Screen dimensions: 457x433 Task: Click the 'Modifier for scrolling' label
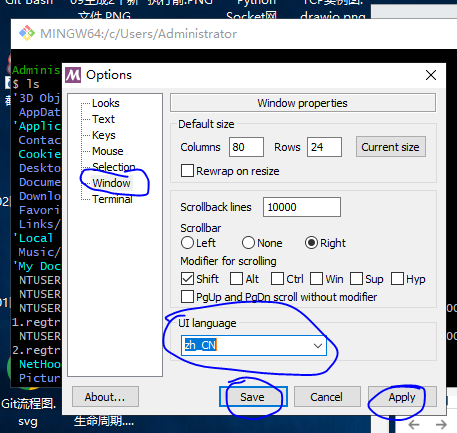228,261
